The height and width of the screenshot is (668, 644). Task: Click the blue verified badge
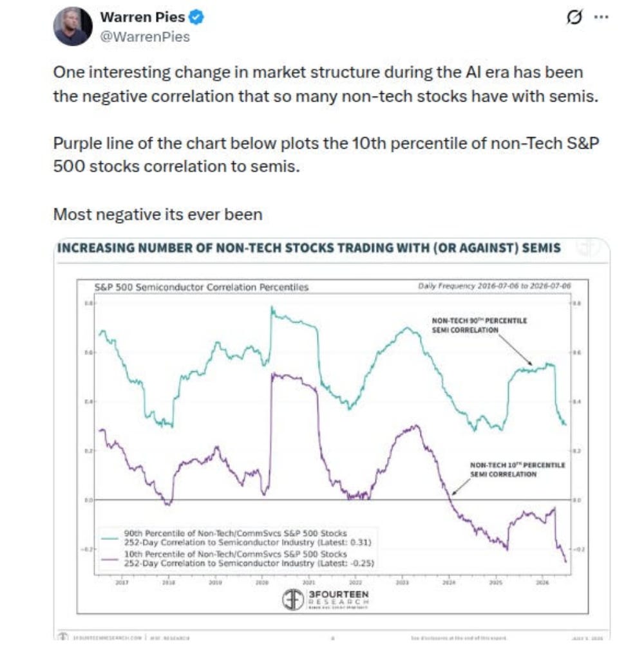[196, 17]
